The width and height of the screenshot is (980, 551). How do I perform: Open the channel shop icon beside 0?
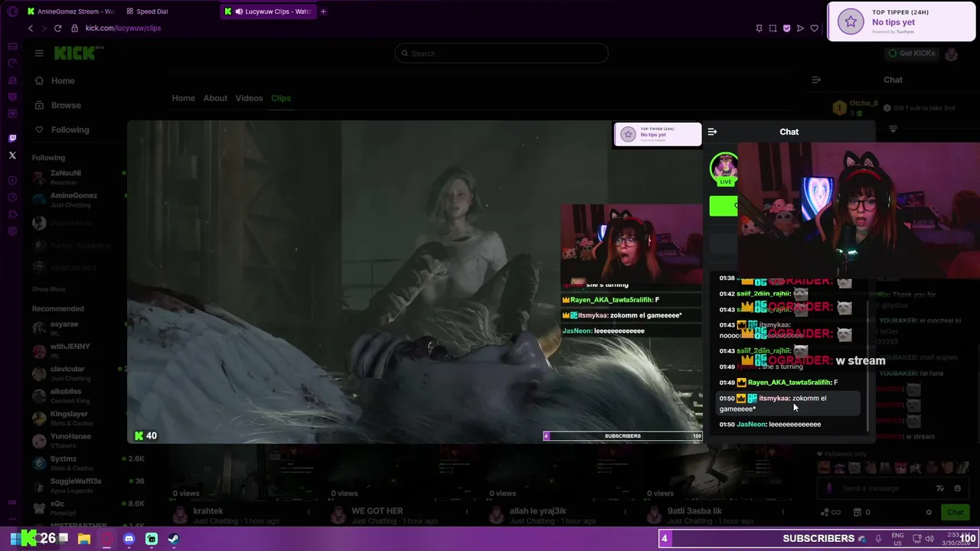click(x=857, y=513)
